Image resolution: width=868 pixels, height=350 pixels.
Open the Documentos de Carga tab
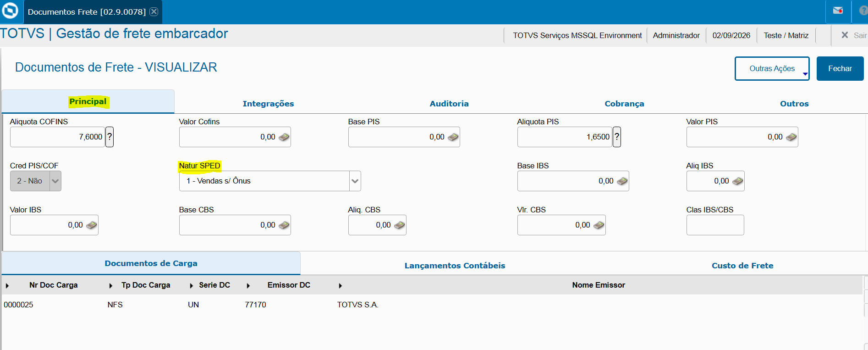click(x=151, y=263)
